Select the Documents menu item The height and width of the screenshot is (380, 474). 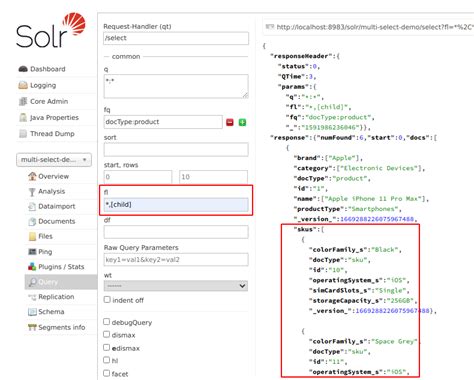[57, 221]
